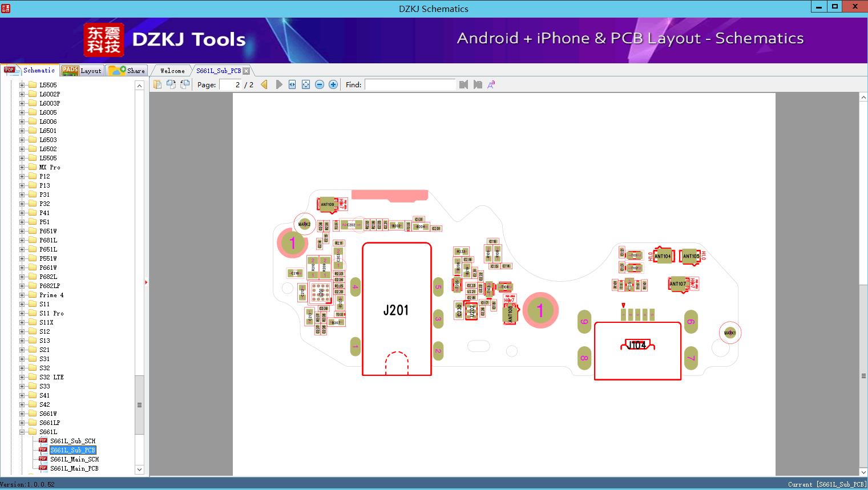
Task: Click the page number field
Action: pos(231,84)
